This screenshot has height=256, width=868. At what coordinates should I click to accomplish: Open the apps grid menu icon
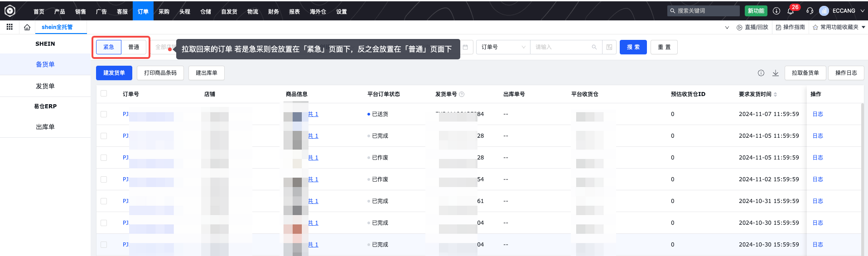point(10,27)
